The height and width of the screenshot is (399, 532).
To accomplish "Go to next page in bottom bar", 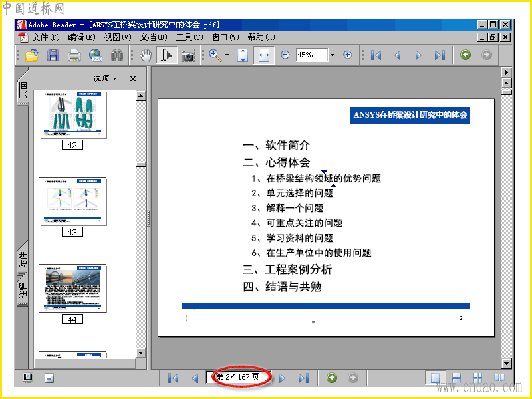I will click(x=282, y=378).
